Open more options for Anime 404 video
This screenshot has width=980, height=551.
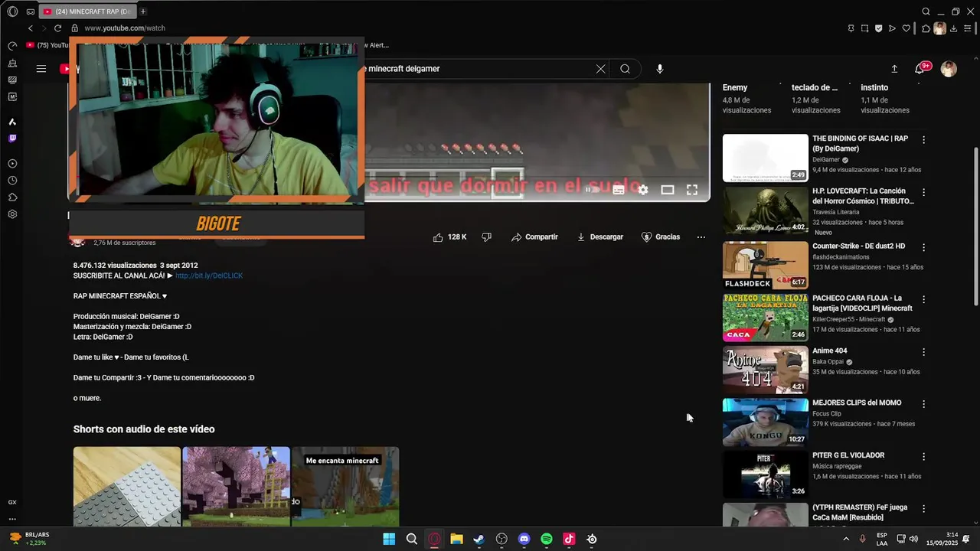click(924, 352)
